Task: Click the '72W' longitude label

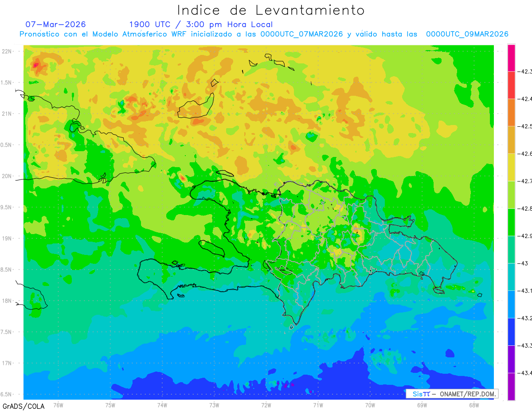Action: (x=266, y=405)
